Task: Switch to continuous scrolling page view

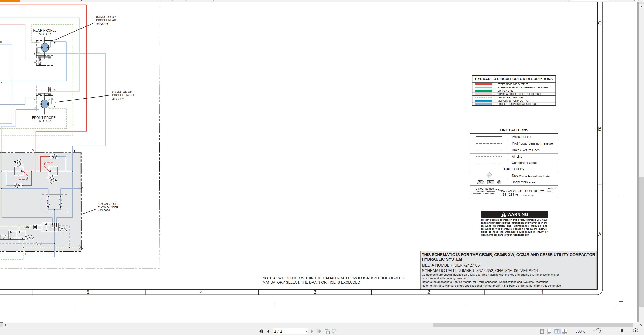Action: (549, 331)
